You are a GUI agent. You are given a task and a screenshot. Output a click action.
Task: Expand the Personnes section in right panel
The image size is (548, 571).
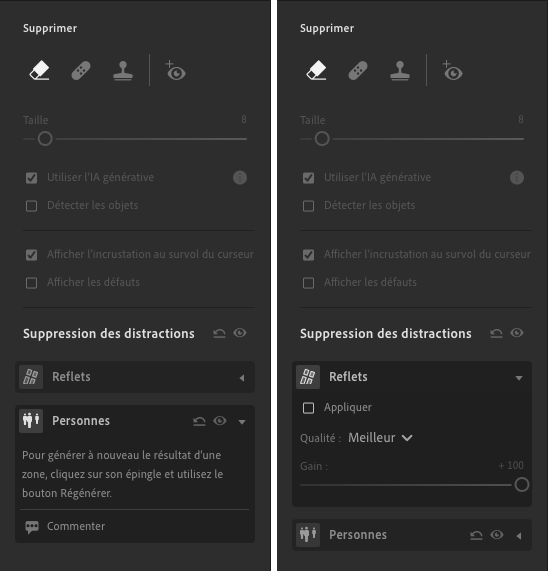[519, 536]
